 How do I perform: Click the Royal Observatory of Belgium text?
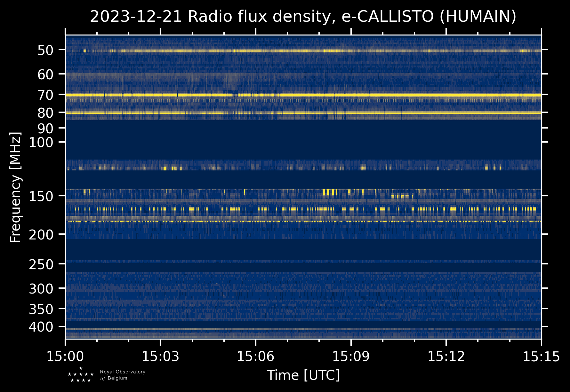tap(123, 375)
